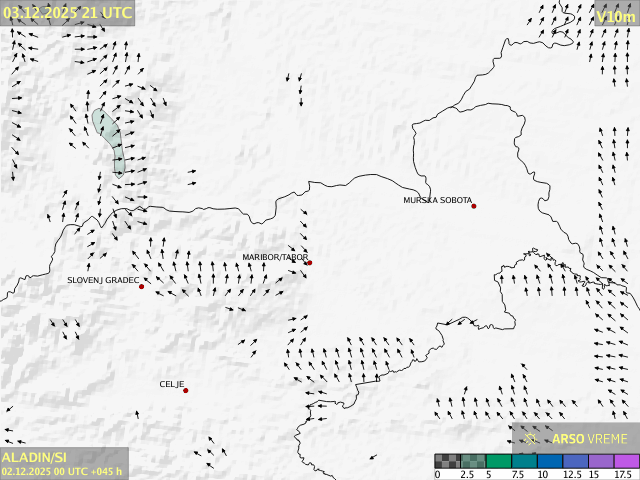Click the Murska Sobota red station dot

(x=474, y=206)
